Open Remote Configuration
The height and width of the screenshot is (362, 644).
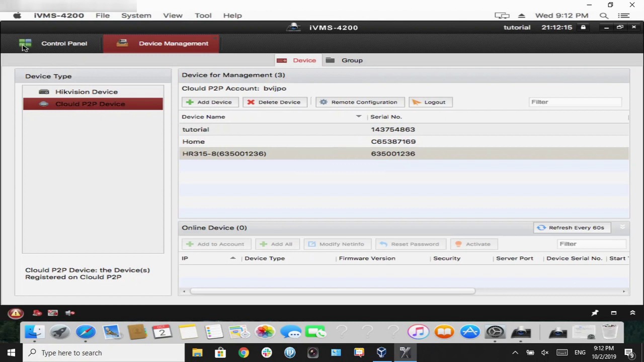[x=360, y=102]
